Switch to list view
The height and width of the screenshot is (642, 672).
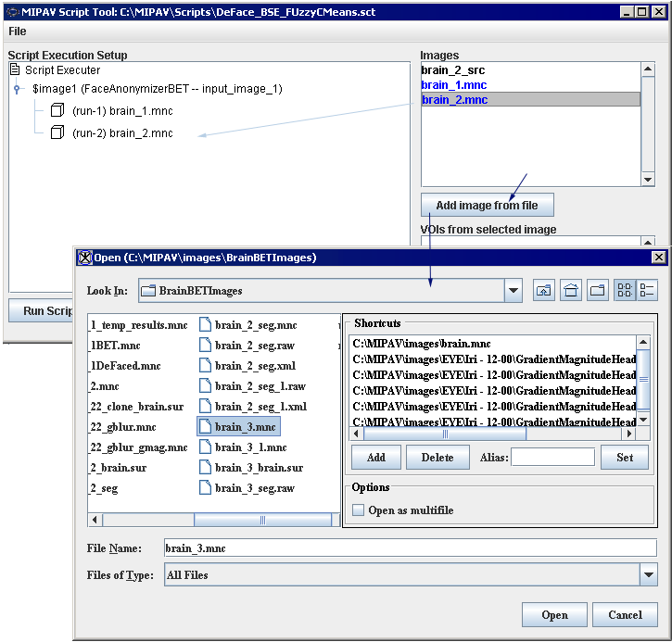coord(624,291)
